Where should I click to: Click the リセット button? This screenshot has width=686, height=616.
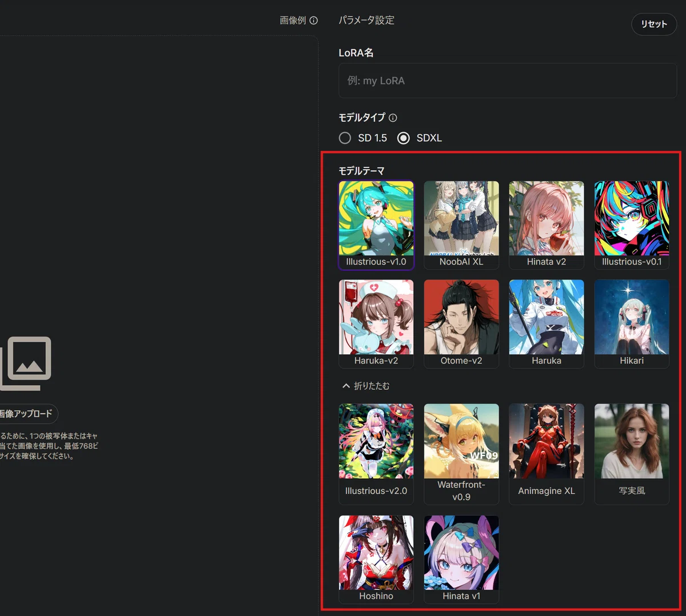pos(654,24)
